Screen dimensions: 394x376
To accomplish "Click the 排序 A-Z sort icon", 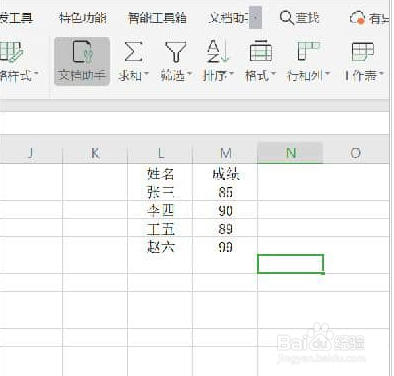I will (x=218, y=52).
